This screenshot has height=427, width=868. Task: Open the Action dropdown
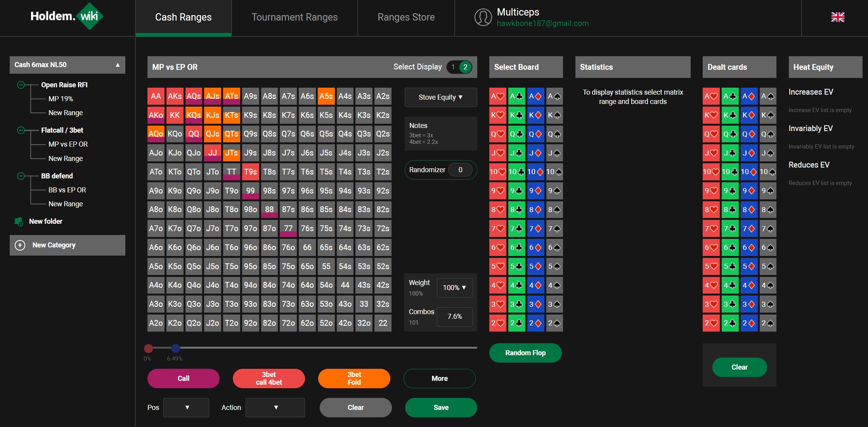point(275,408)
